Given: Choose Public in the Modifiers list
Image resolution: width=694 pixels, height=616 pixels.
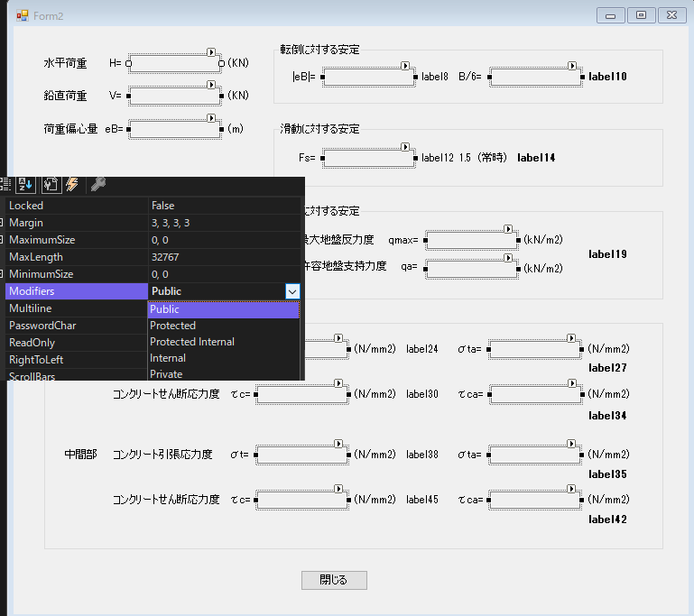Looking at the screenshot, I should tap(224, 309).
